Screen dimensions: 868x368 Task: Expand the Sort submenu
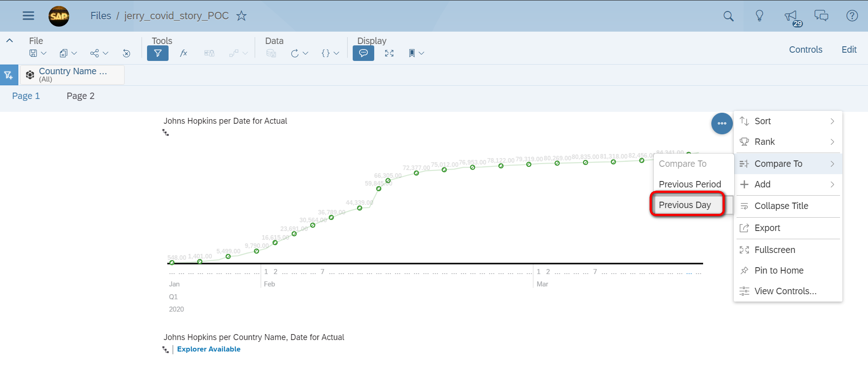tap(788, 121)
